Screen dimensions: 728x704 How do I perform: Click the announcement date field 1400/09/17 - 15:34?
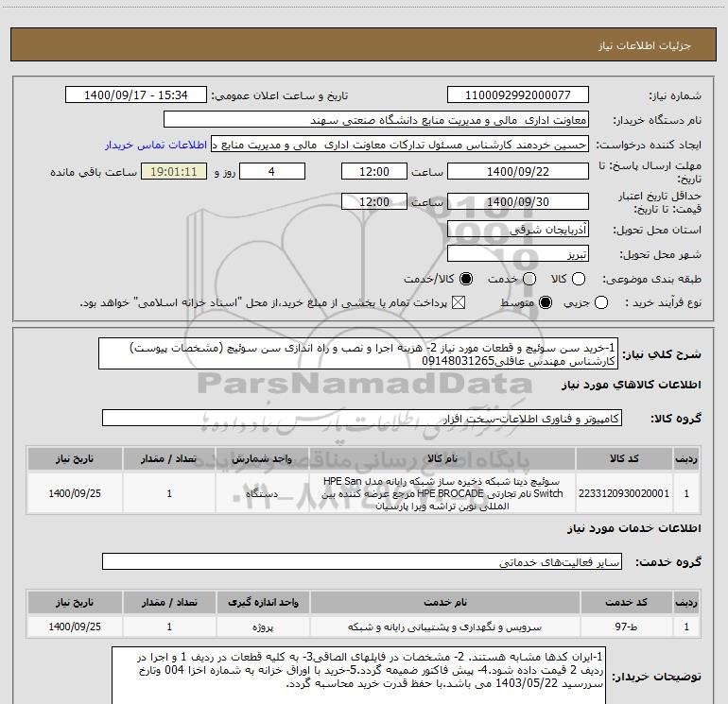pyautogui.click(x=136, y=95)
